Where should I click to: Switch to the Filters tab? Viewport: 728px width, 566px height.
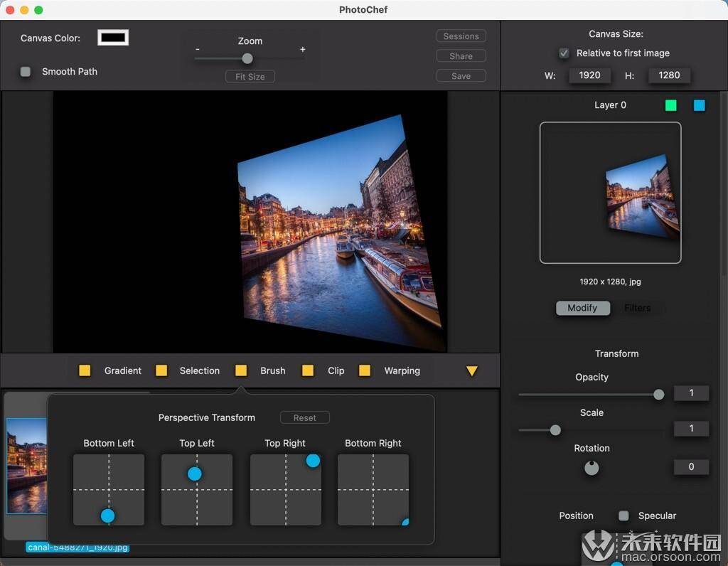click(x=638, y=308)
